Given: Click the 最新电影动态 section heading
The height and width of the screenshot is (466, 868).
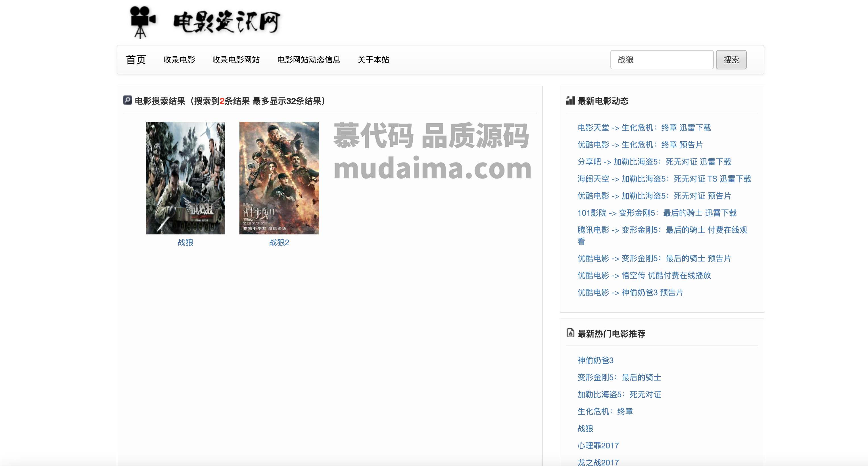Looking at the screenshot, I should point(603,101).
